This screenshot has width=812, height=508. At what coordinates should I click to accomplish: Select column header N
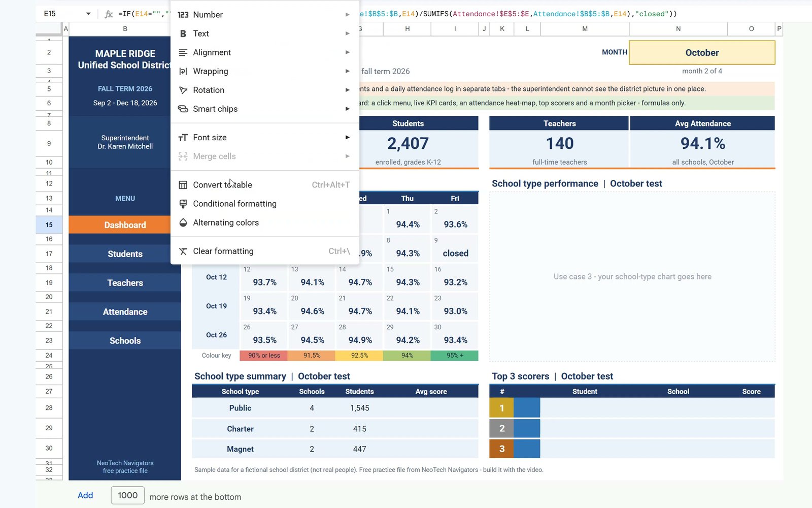[678, 29]
